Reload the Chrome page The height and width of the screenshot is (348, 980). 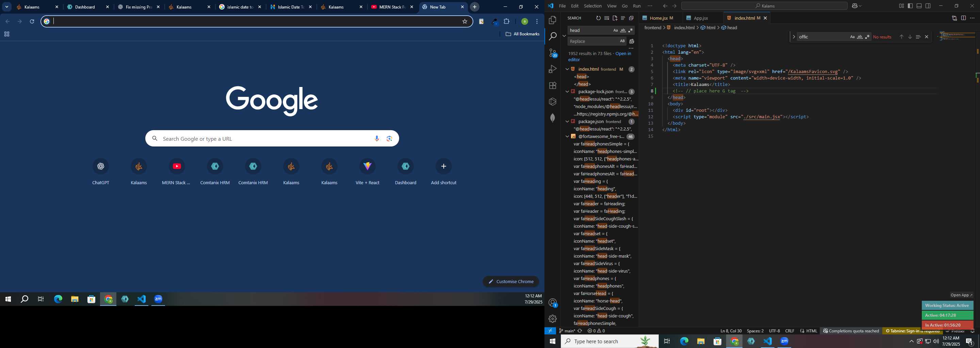coord(32,22)
